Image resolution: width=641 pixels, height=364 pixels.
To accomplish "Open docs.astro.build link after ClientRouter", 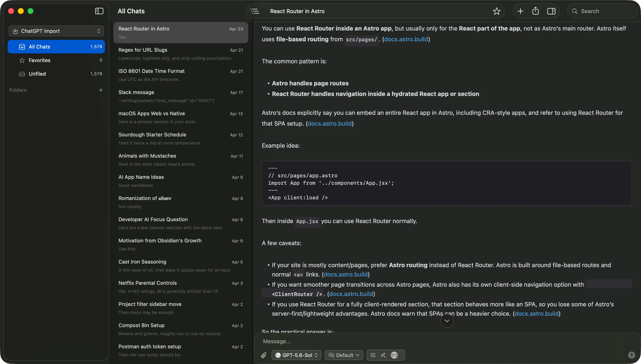I will click(351, 294).
